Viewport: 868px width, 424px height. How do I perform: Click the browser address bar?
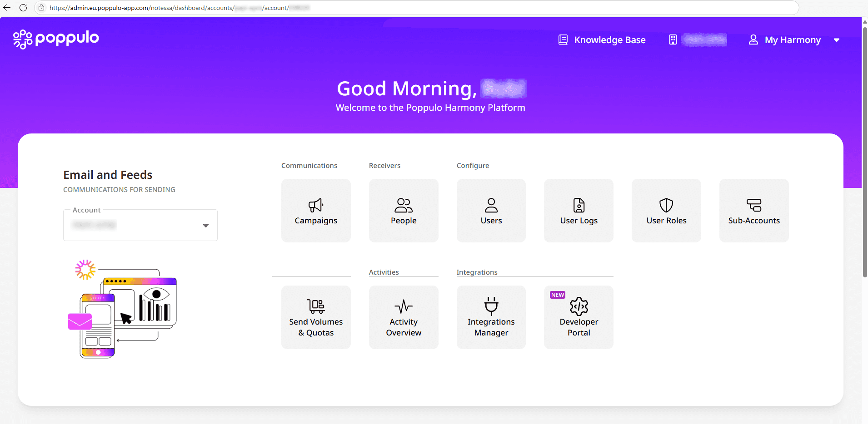point(417,8)
